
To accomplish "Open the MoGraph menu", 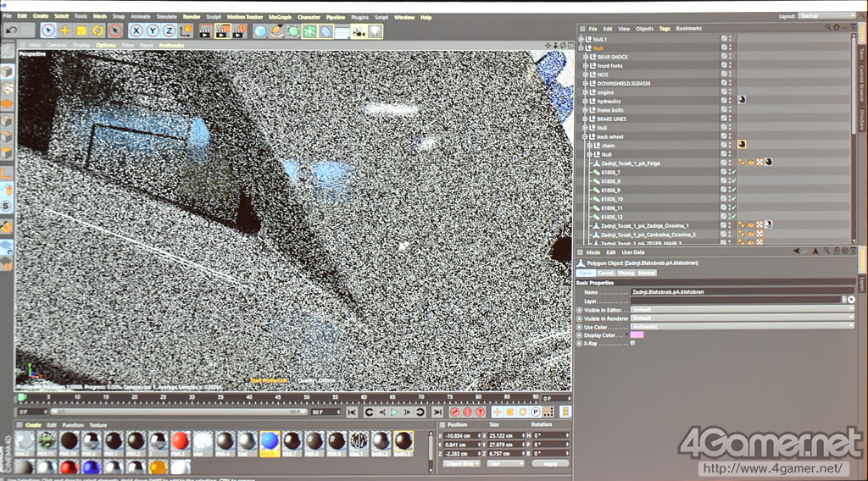I will [281, 17].
